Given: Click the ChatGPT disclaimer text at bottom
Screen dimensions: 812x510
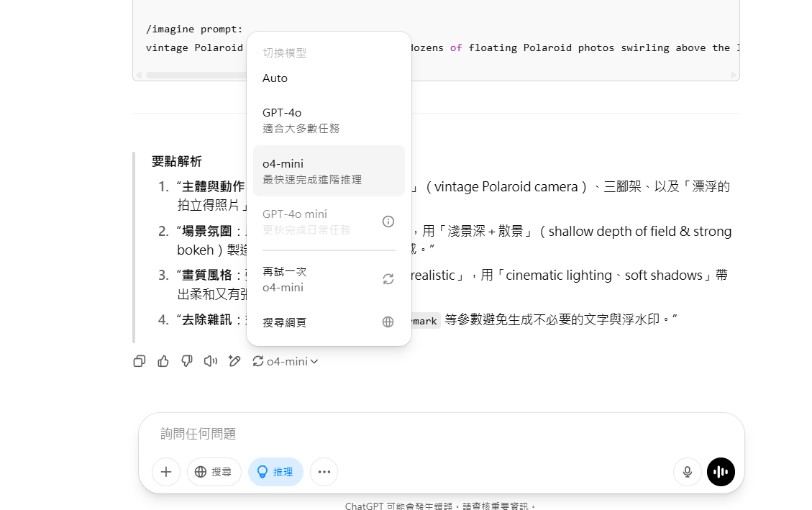Looking at the screenshot, I should coord(441,506).
